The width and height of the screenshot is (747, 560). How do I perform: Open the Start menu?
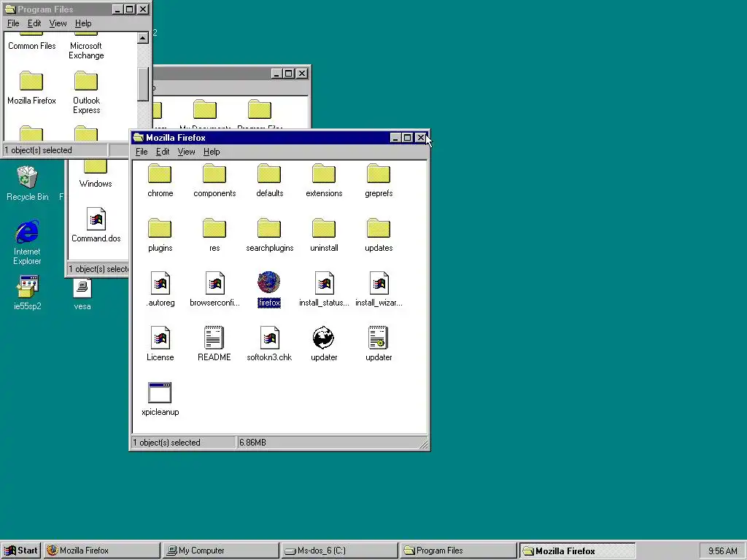tap(21, 551)
